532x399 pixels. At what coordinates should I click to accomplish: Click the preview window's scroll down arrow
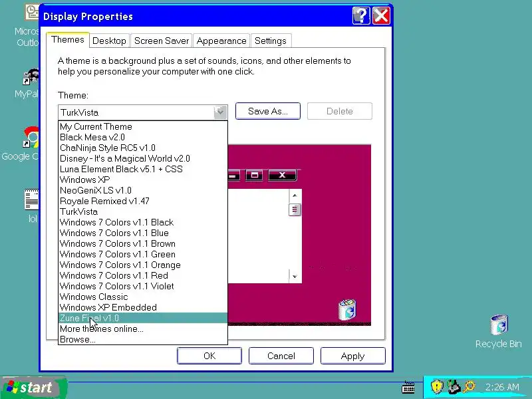tap(295, 276)
